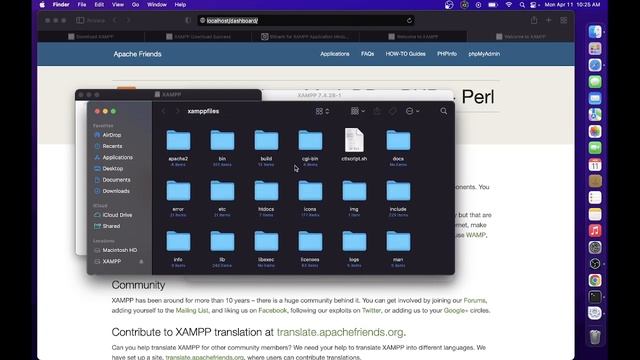640x360 pixels.
Task: Open Applications in Apache Friends navigation bar
Action: (x=335, y=54)
